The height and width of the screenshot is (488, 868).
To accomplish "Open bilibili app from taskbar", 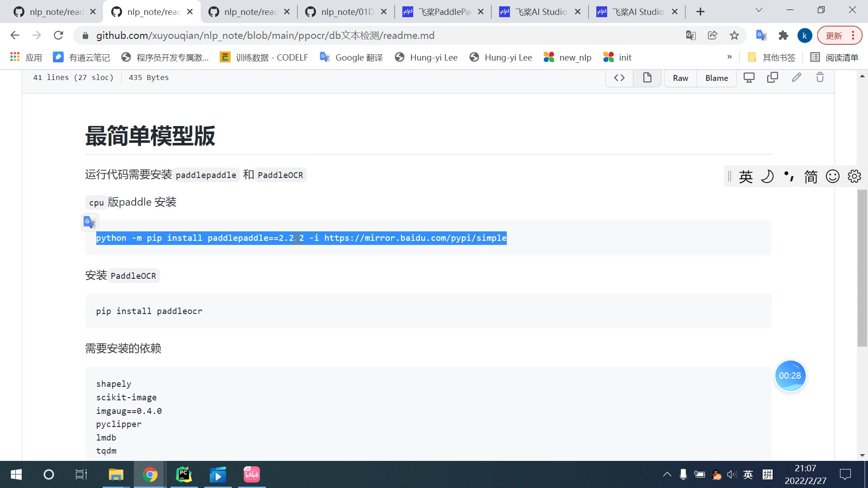I will (252, 474).
